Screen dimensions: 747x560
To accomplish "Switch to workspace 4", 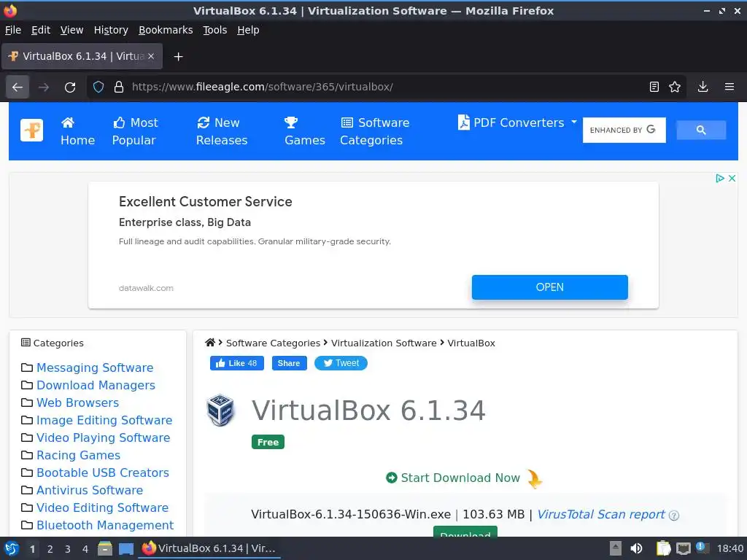I will (85, 549).
